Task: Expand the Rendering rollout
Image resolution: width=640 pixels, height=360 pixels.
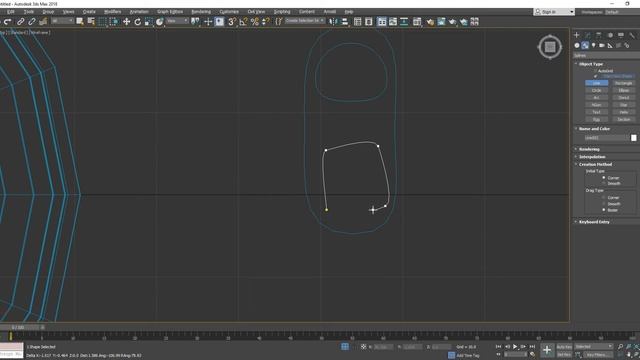Action: click(x=589, y=149)
